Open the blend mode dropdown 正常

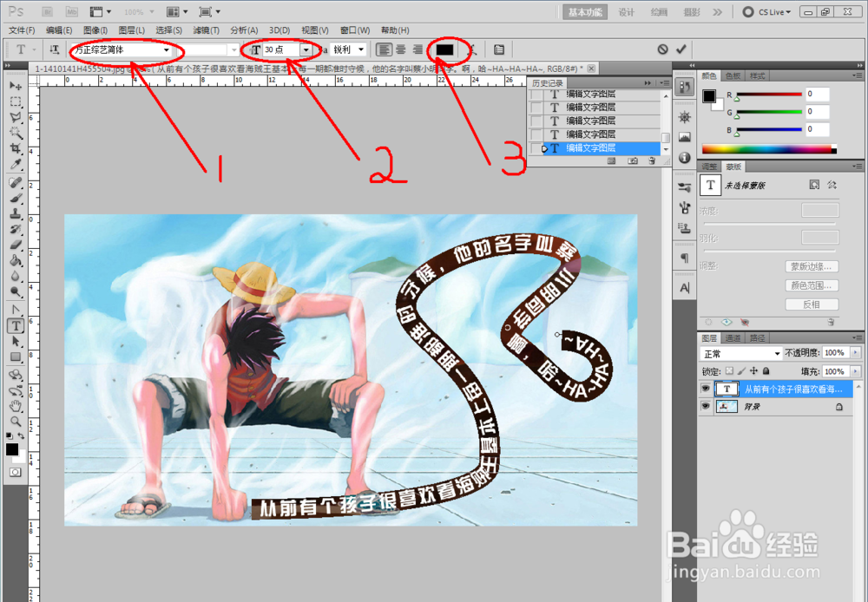coord(740,354)
